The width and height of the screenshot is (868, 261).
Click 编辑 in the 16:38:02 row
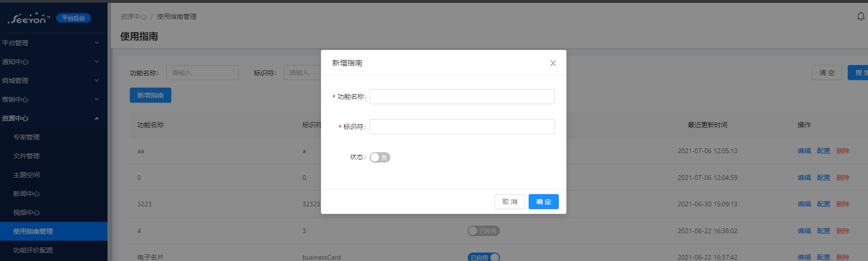click(804, 231)
